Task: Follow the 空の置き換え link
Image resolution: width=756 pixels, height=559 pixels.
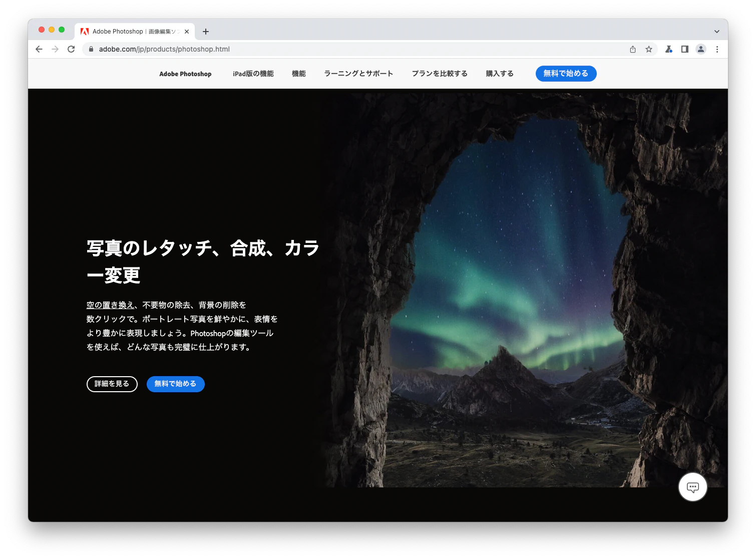Action: [x=110, y=305]
